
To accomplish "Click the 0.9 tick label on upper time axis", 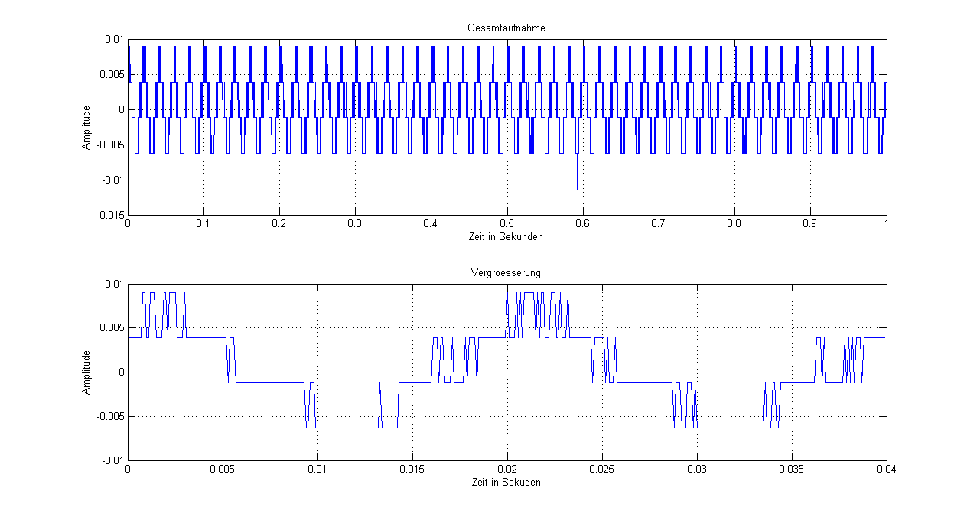I will [x=809, y=225].
